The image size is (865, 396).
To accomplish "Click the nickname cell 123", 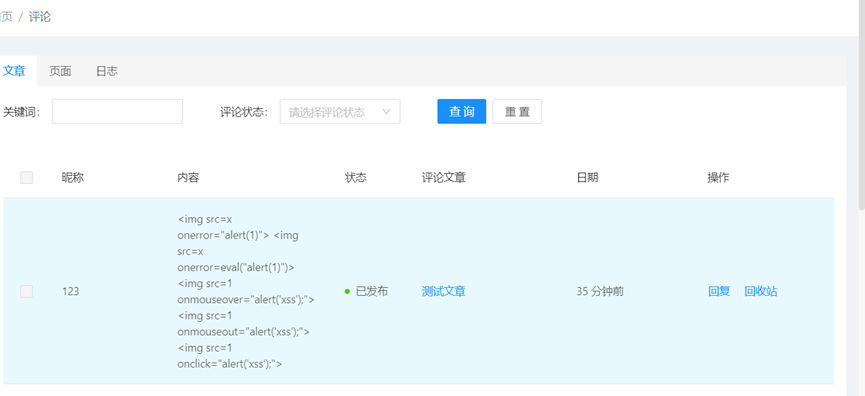I will pyautogui.click(x=71, y=291).
